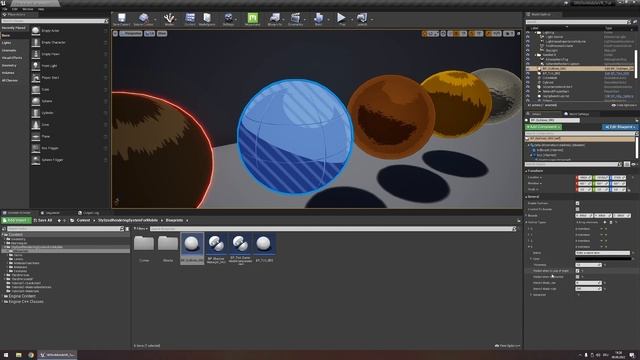
Task: Toggle the checkbox just above the last two numeric fields
Action: click(577, 277)
